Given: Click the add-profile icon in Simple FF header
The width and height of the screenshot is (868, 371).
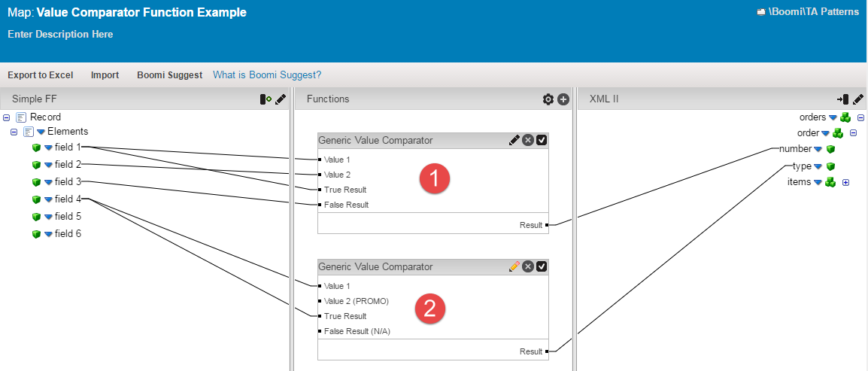Looking at the screenshot, I should [x=266, y=99].
